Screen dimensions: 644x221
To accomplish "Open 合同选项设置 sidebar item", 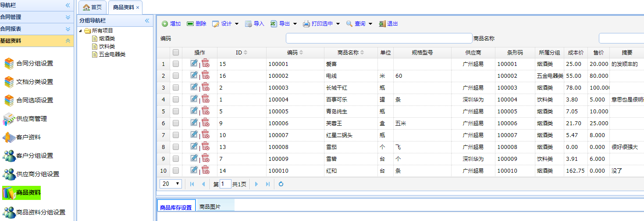I will tap(28, 100).
